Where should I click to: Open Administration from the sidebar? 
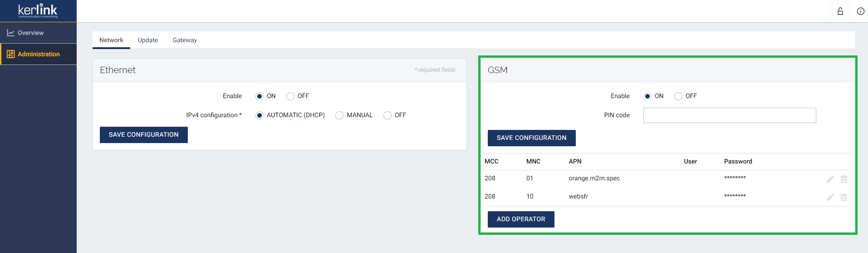coord(39,54)
